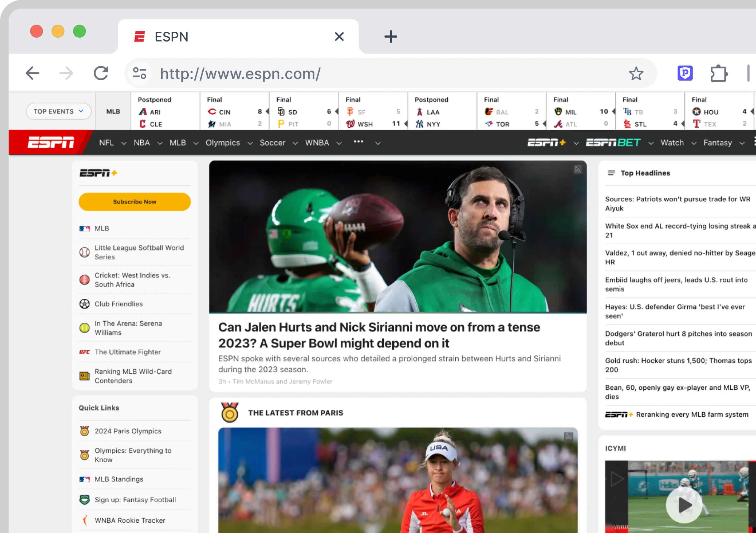The height and width of the screenshot is (533, 756).
Task: Open the CIN vs MIA final score
Action: (x=234, y=112)
